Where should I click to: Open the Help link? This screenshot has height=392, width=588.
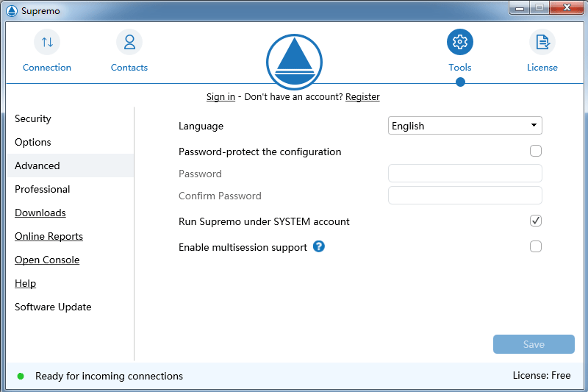(25, 283)
